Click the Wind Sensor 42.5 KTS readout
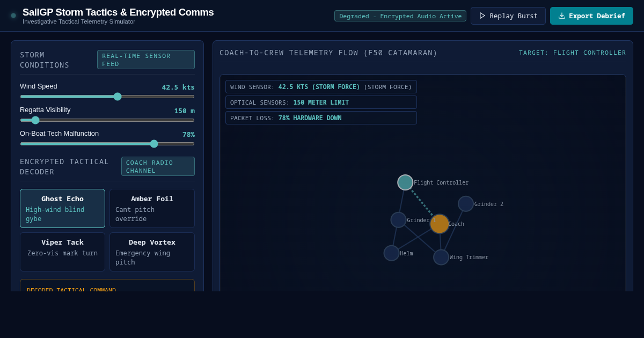Viewport: 644px width, 338px height. 321,87
